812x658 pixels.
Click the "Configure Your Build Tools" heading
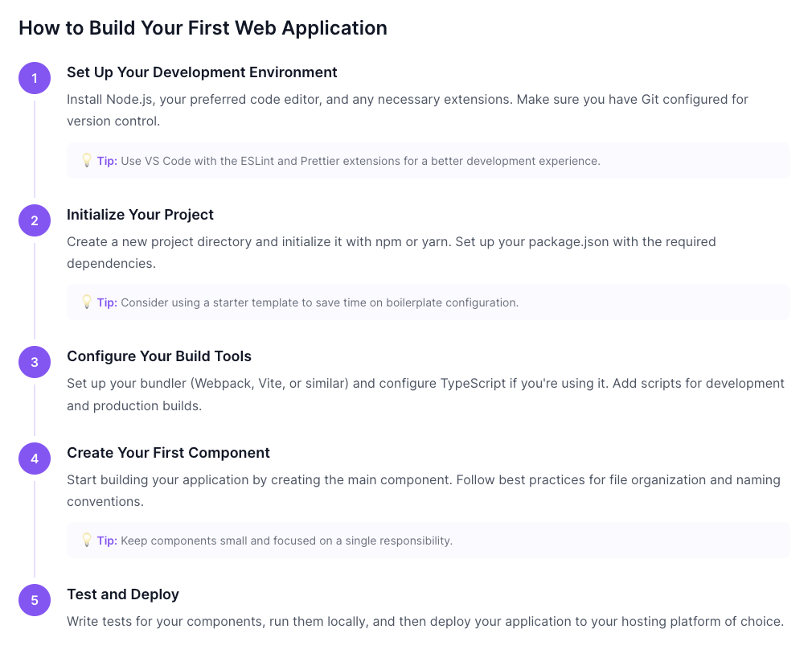click(159, 356)
